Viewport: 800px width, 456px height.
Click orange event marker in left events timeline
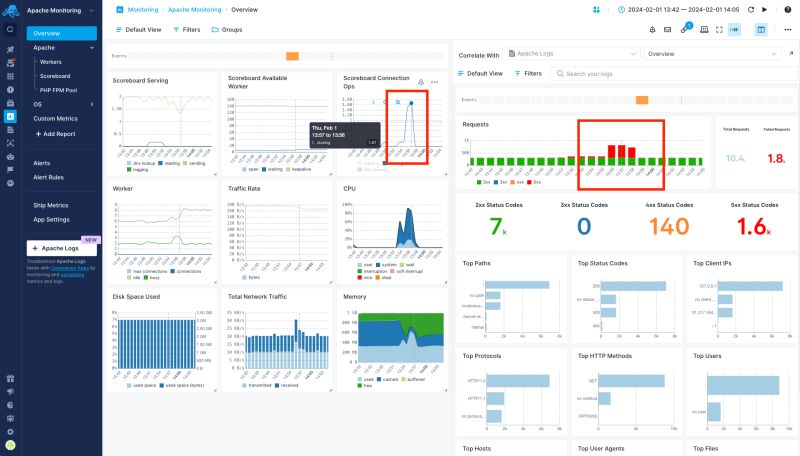292,56
